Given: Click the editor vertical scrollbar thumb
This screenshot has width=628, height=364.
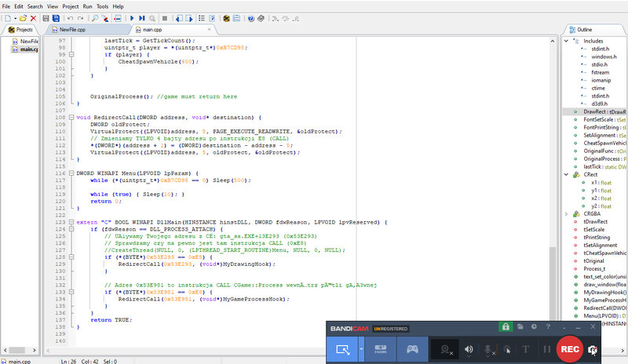Looking at the screenshot, I should pos(553,282).
